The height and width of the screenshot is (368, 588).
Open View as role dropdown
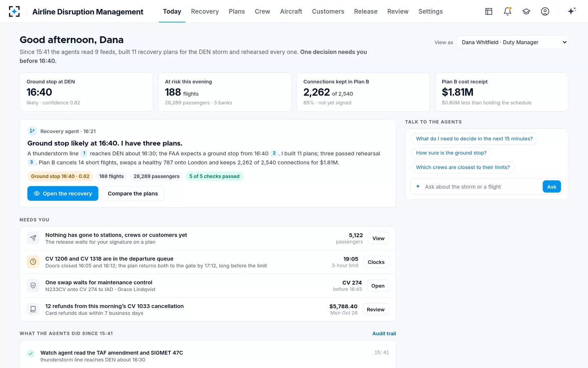(512, 42)
